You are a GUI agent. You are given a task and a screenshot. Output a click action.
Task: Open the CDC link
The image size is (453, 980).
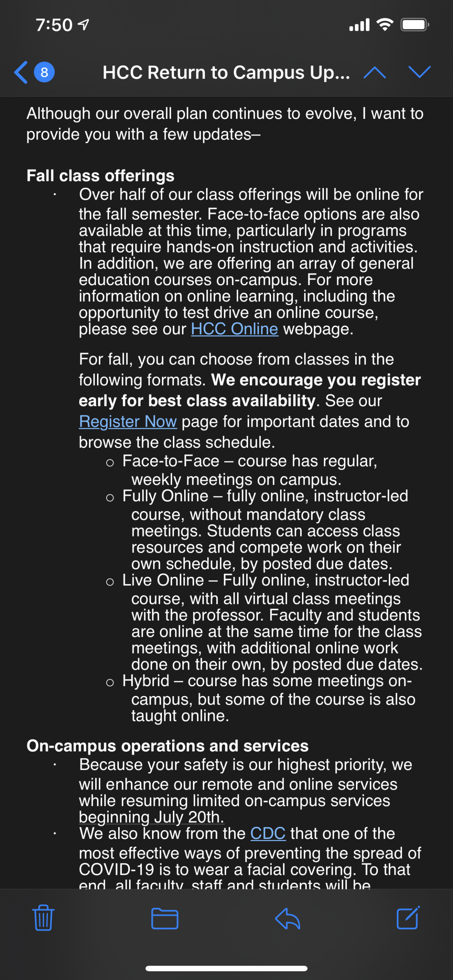(268, 834)
